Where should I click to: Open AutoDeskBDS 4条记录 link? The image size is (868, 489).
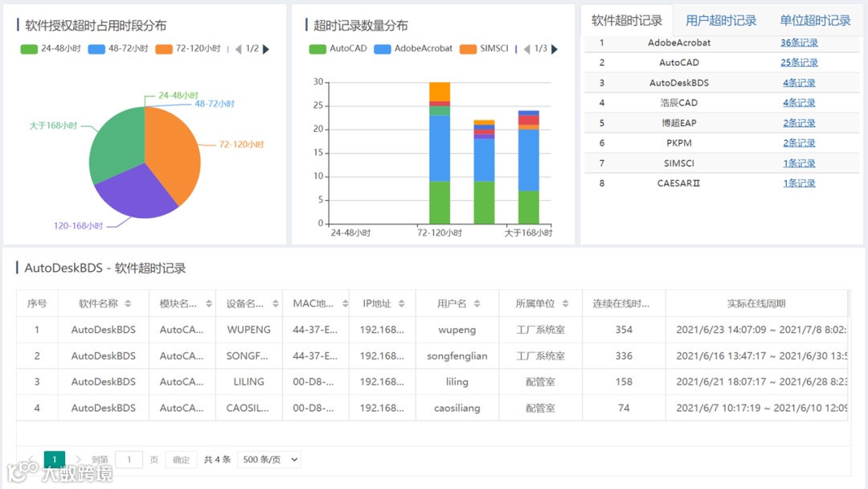click(x=799, y=83)
